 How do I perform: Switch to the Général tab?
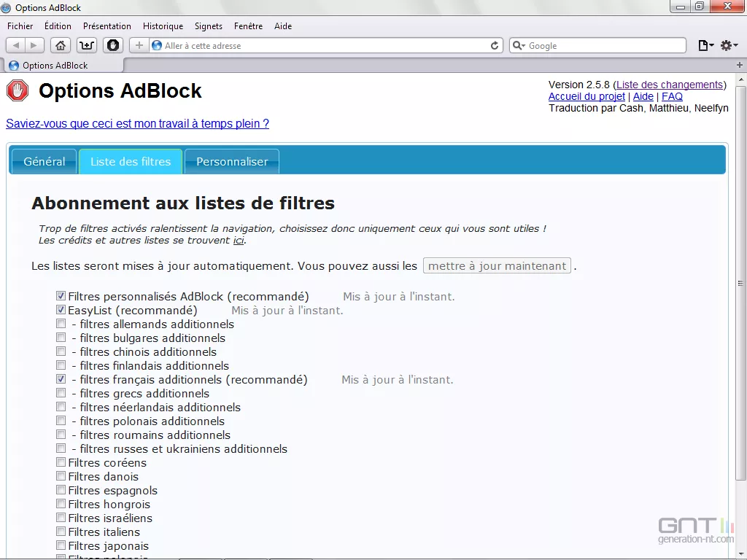click(x=44, y=161)
